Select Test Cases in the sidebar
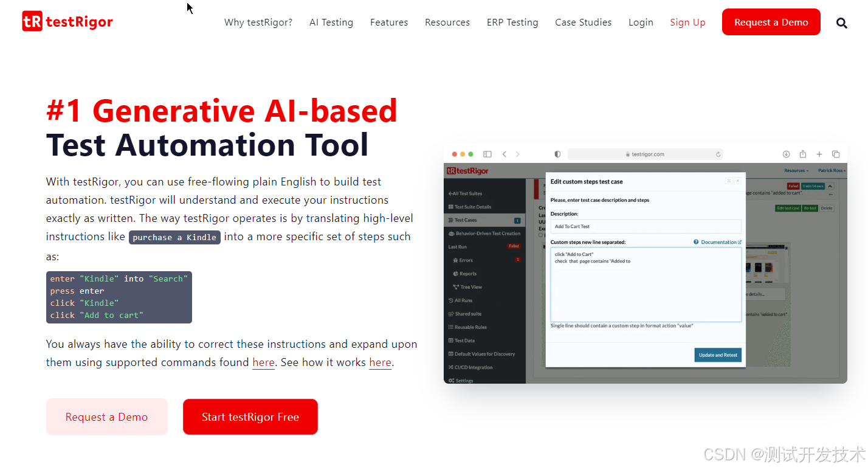The image size is (868, 470). tap(484, 220)
